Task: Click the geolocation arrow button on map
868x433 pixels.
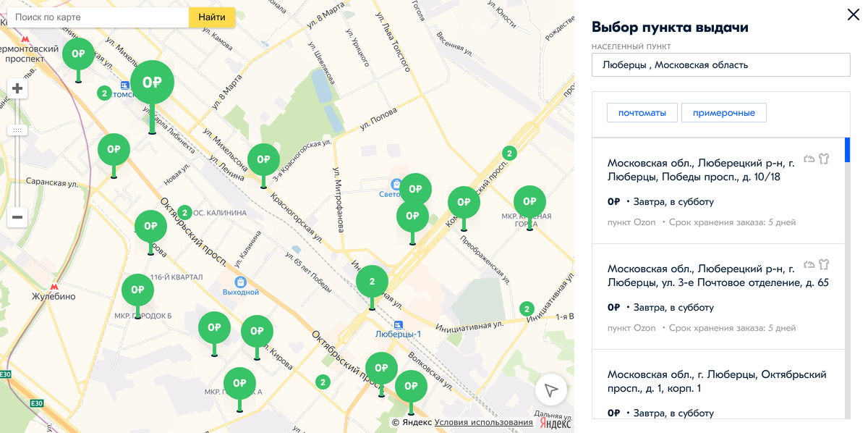Action: point(550,390)
